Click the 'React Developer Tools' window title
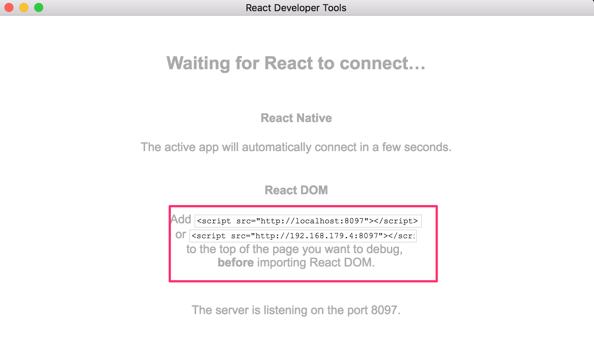The width and height of the screenshot is (594, 364). 296,8
